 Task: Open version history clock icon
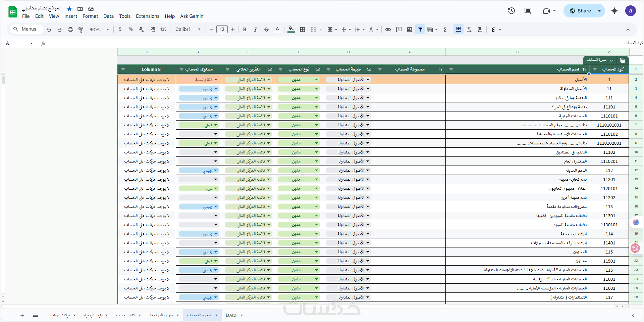511,11
